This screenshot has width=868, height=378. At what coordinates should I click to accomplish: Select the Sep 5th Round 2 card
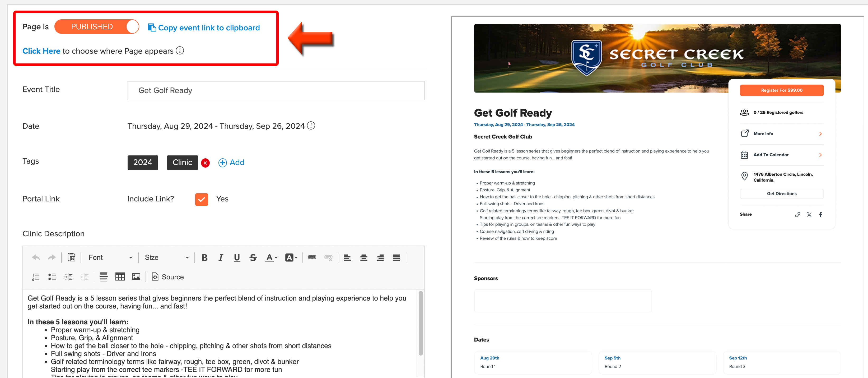657,362
